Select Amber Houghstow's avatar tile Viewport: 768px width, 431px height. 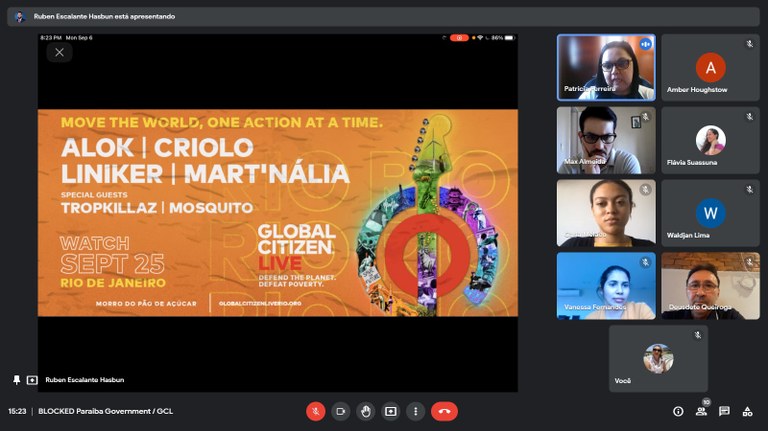pyautogui.click(x=710, y=67)
